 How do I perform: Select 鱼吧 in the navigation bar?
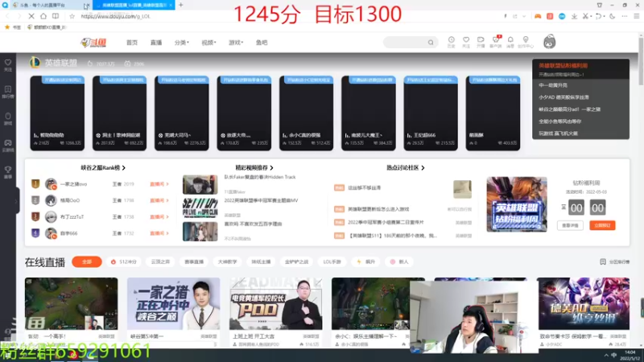point(262,43)
